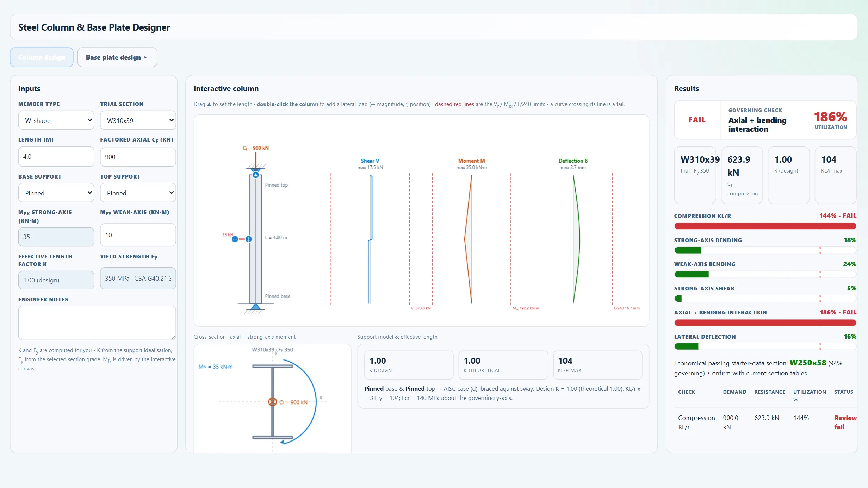Click the column top length-drag triangle handle

click(x=256, y=175)
